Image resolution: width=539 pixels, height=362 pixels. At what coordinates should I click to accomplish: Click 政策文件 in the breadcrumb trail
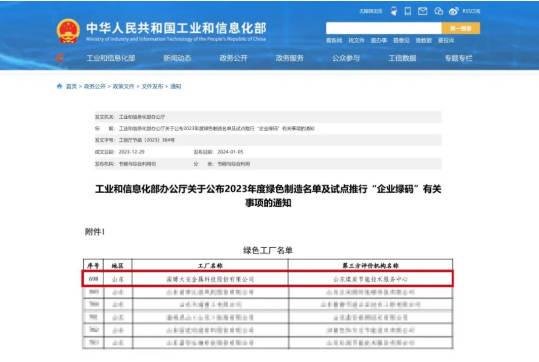click(x=123, y=86)
